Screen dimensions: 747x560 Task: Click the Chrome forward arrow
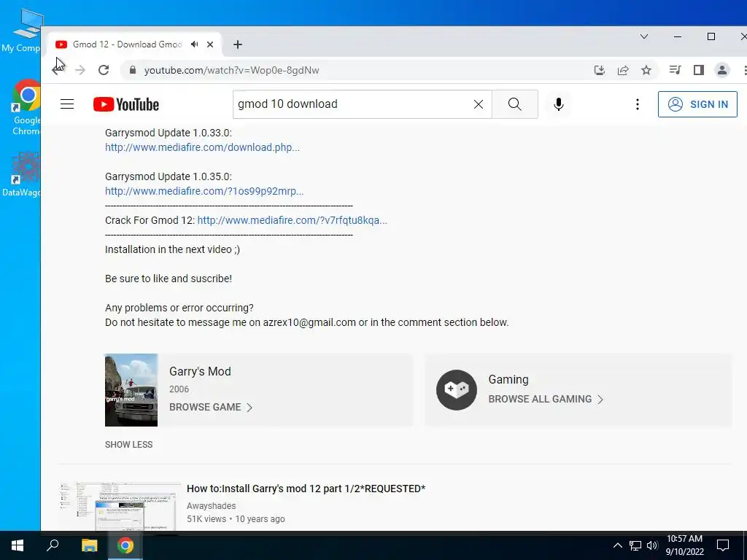point(80,71)
